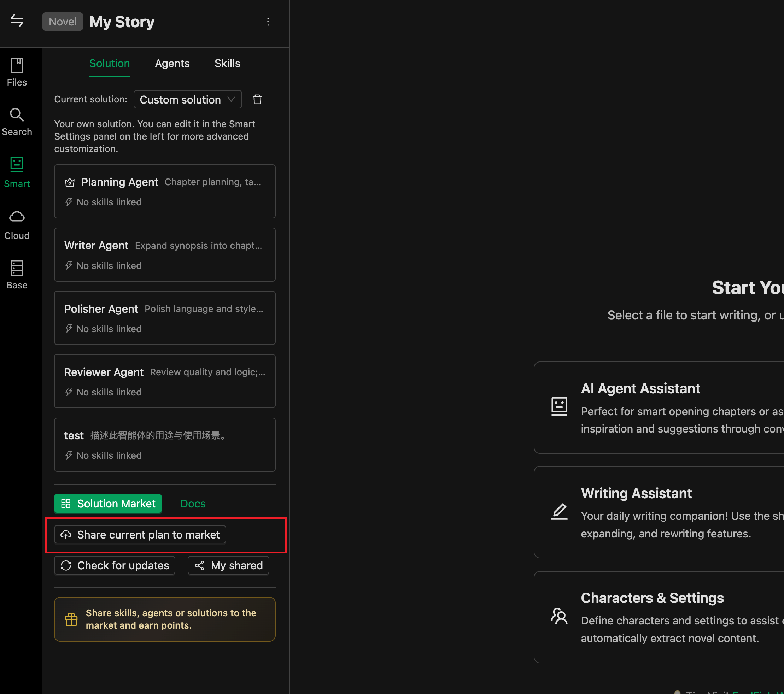Click Share current plan to market

click(140, 535)
